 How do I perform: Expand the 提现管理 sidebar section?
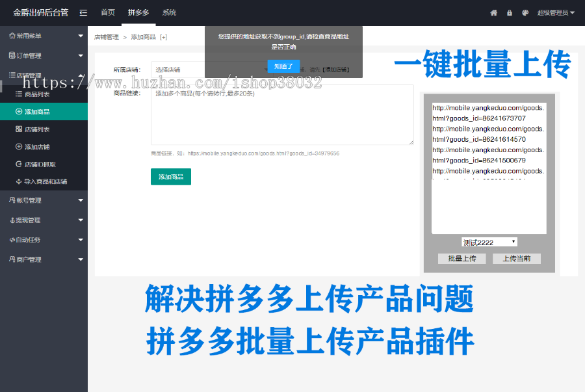click(x=44, y=220)
